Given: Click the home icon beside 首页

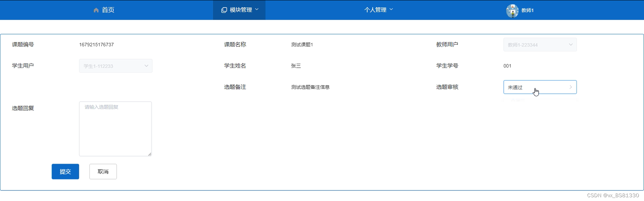Looking at the screenshot, I should coord(96,10).
